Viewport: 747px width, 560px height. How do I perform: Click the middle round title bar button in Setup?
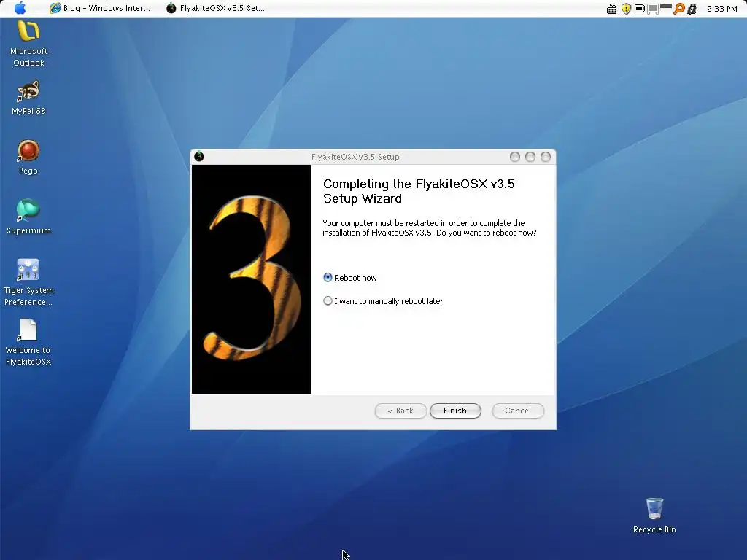pos(530,157)
